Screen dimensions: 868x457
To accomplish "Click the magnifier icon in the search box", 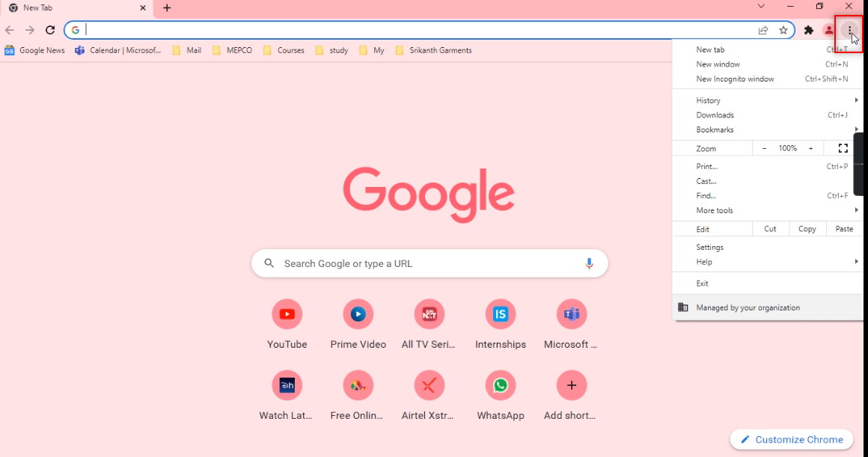I will tap(269, 263).
